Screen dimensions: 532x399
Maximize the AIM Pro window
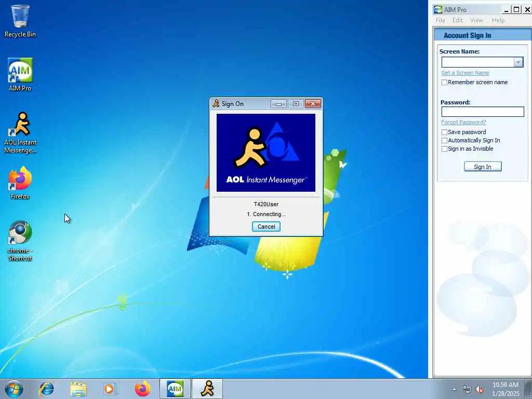[x=516, y=10]
